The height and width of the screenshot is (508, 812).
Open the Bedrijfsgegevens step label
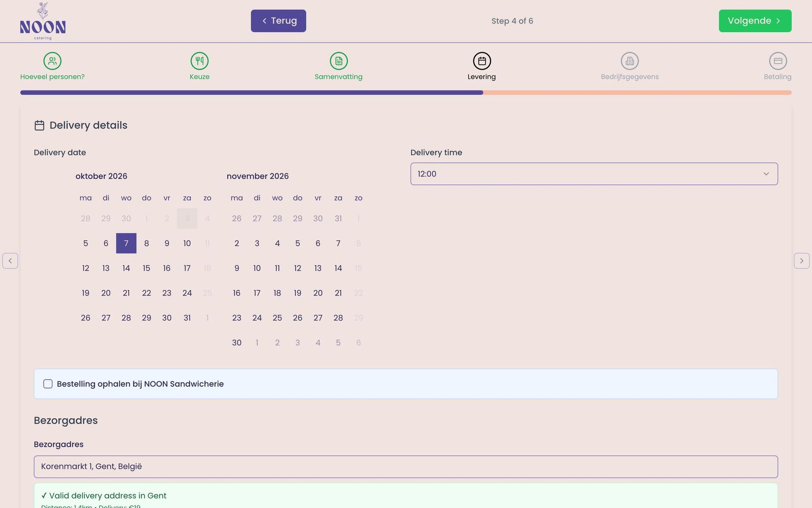pos(630,77)
